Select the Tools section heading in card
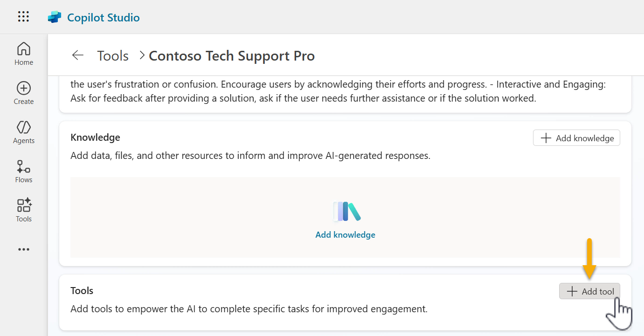This screenshot has height=336, width=644. pos(82,291)
